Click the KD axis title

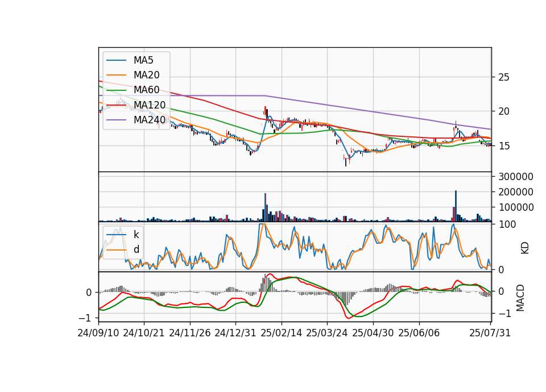click(525, 248)
